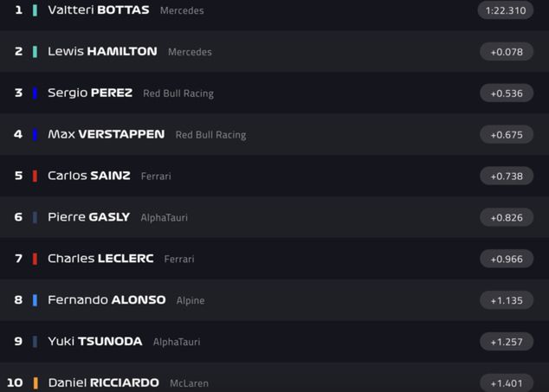Click the +0.738 time gap badge

507,176
